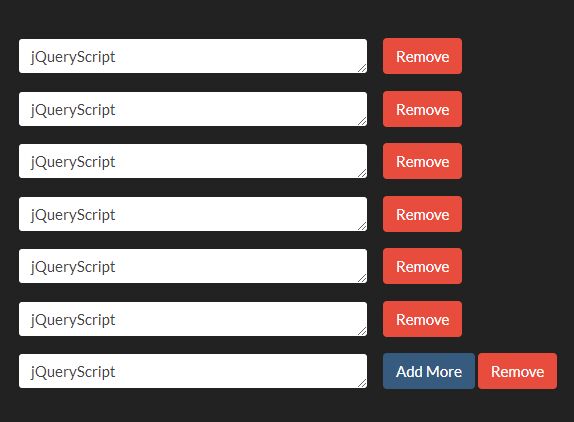Viewport: 574px width, 422px height.
Task: Focus the last jQueryScript text area
Action: click(193, 371)
